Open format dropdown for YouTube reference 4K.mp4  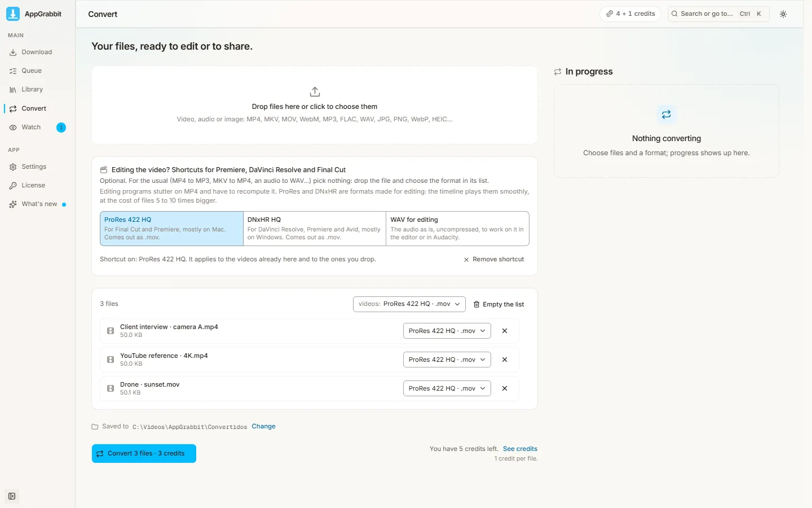click(x=447, y=360)
